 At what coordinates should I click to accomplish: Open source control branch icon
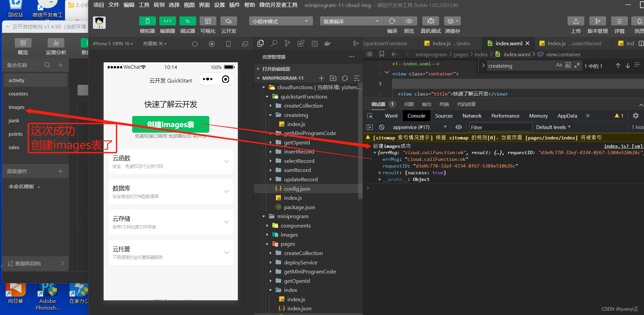pos(287,43)
